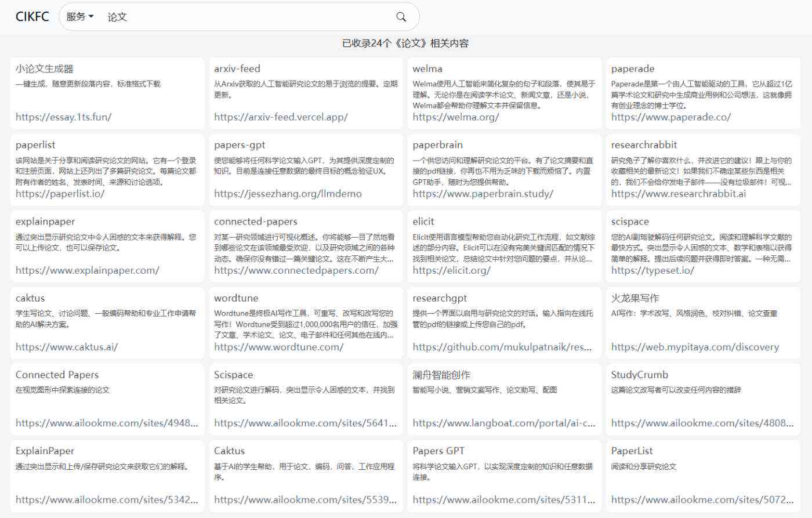Visit https://arxiv-feed.vercel.app/

pos(281,117)
